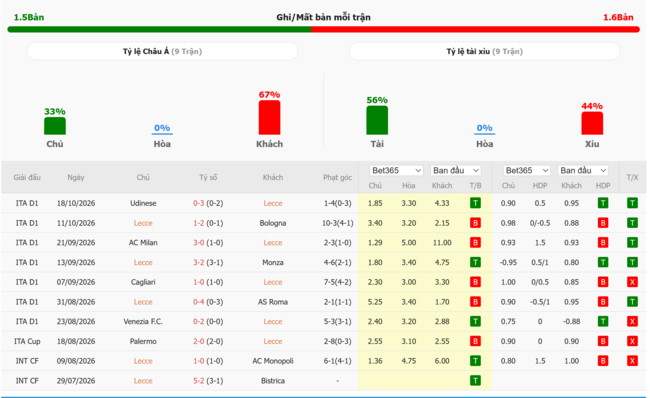This screenshot has height=398, width=650.
Task: Open Lecce link in 07/09/2026 row
Action: click(273, 282)
